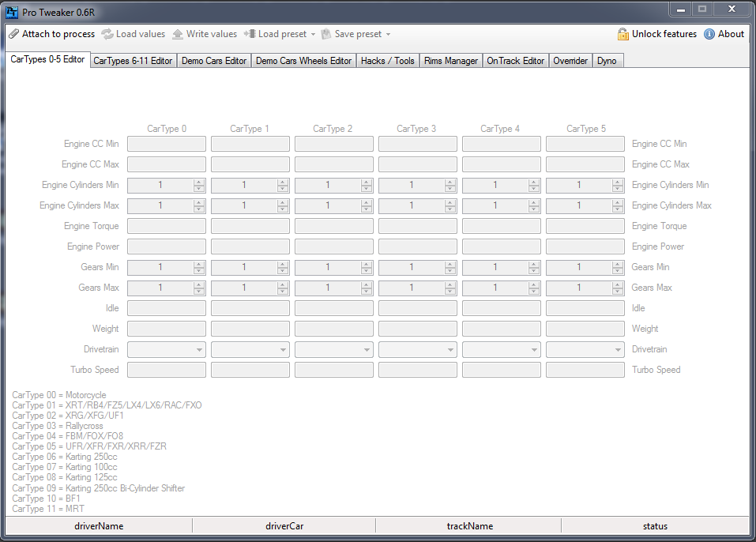Decrement Engine Cylinders Min for CarType 4
Screen dimensions: 756x542
pyautogui.click(x=533, y=188)
